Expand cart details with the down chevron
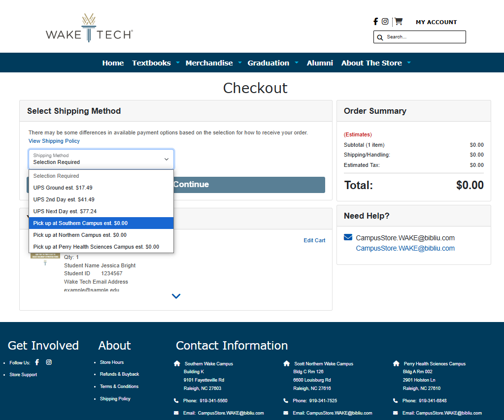Viewport: 504px width, 420px height. coord(176,296)
